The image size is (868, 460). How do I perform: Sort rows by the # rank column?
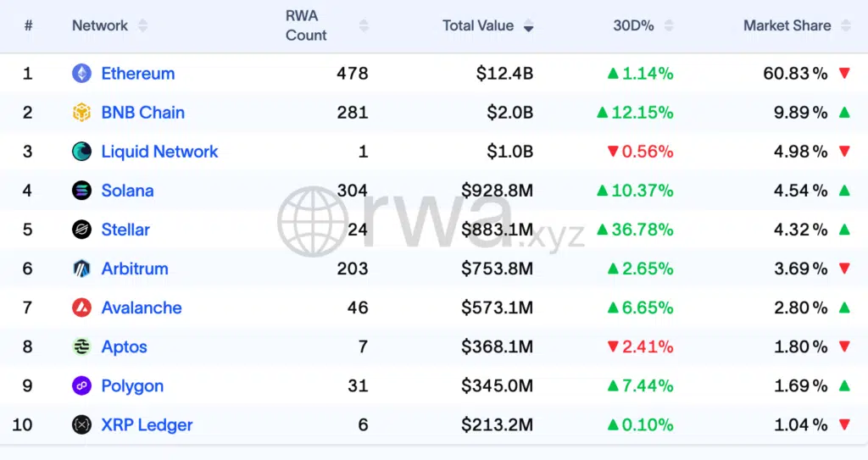28,26
